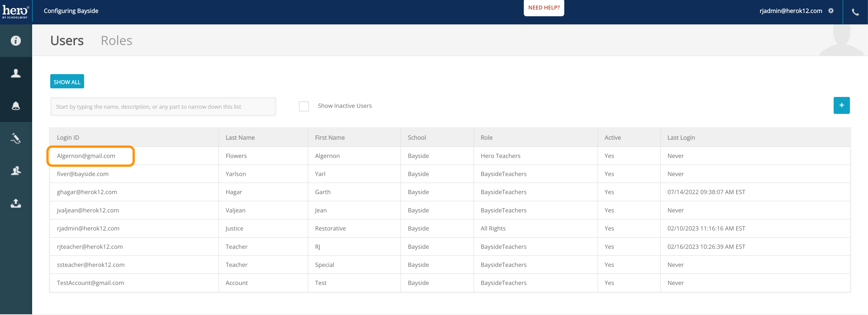The height and width of the screenshot is (315, 868).
Task: Enable Show Inactive Users checkbox
Action: 304,106
